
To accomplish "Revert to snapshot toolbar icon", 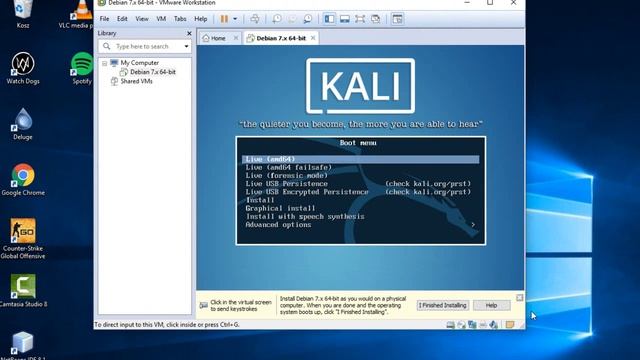I will 292,19.
